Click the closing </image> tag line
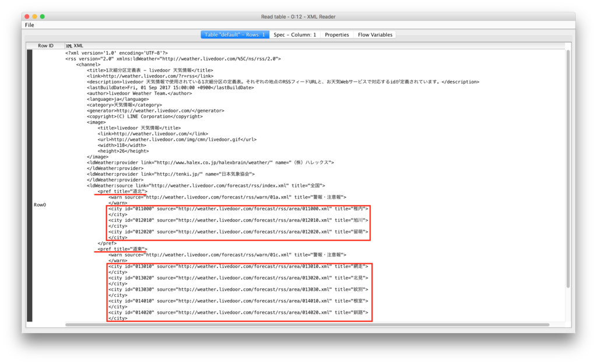This screenshot has width=597, height=364. [x=97, y=157]
